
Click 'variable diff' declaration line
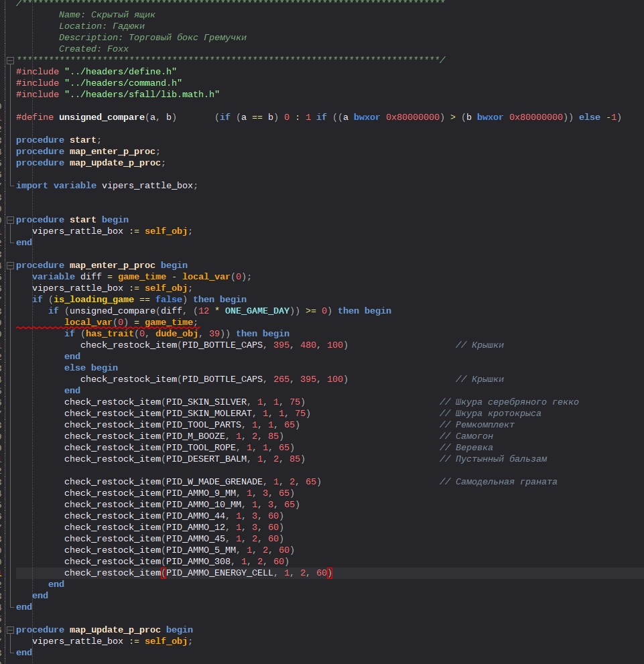click(141, 277)
